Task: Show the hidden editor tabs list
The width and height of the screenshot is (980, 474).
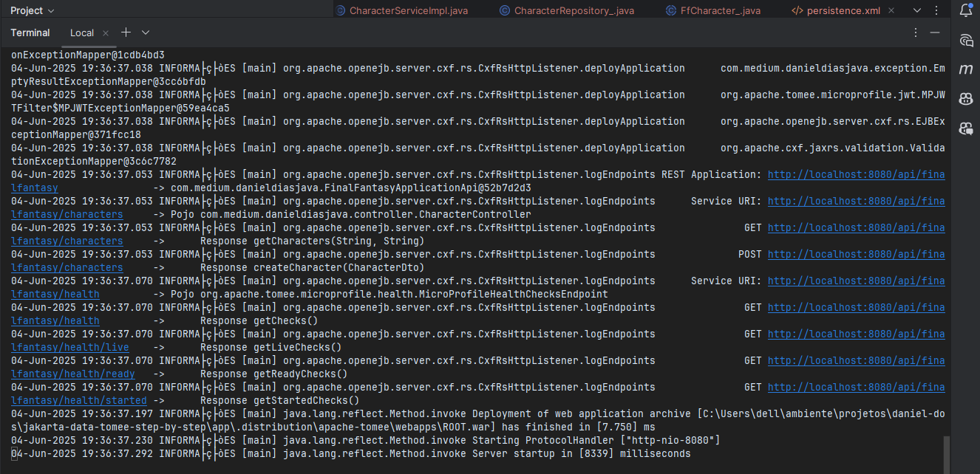Action: [917, 10]
